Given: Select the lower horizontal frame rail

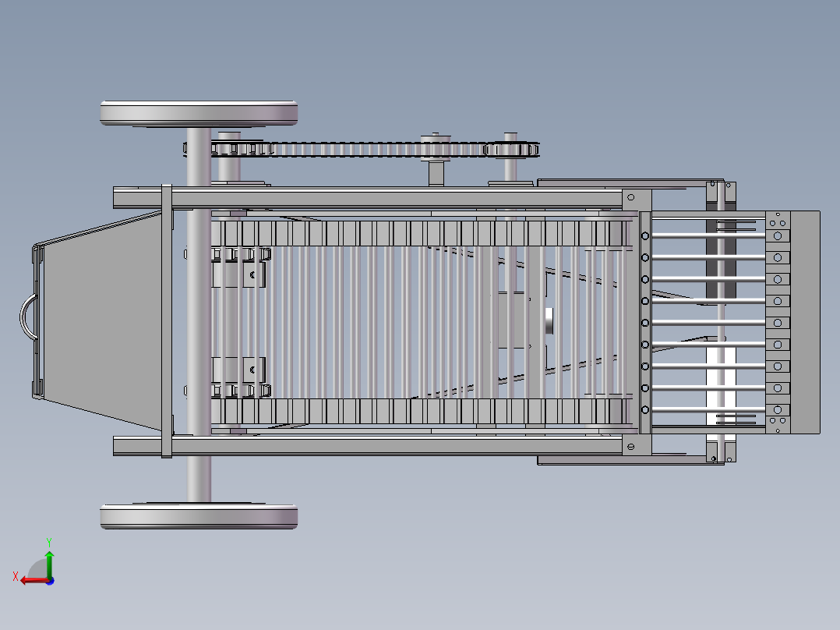Looking at the screenshot, I should (x=374, y=446).
